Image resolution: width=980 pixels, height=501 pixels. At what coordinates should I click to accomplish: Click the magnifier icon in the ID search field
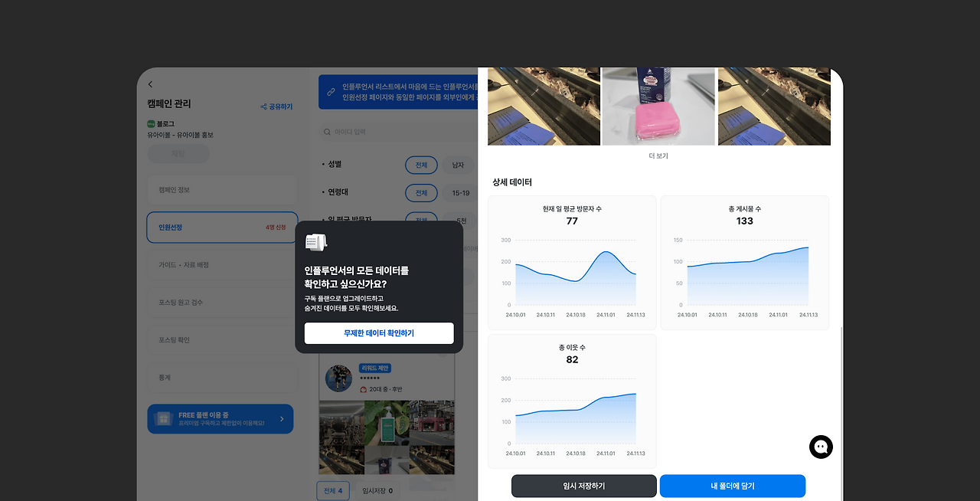(x=328, y=132)
